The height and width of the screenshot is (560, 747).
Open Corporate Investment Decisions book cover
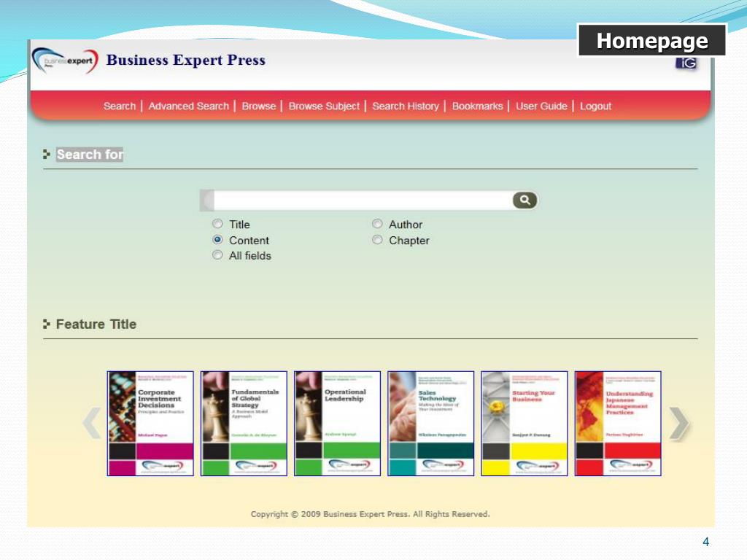pos(150,424)
